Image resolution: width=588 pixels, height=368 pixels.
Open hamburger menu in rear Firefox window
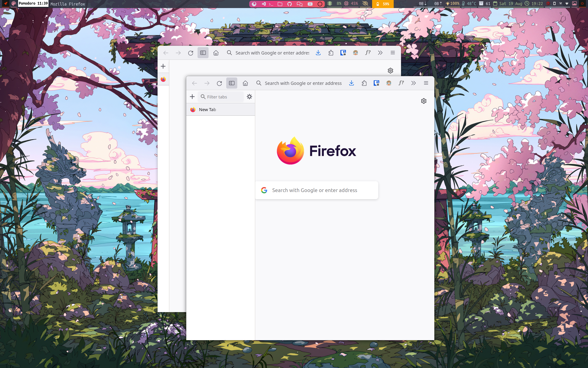tap(393, 53)
